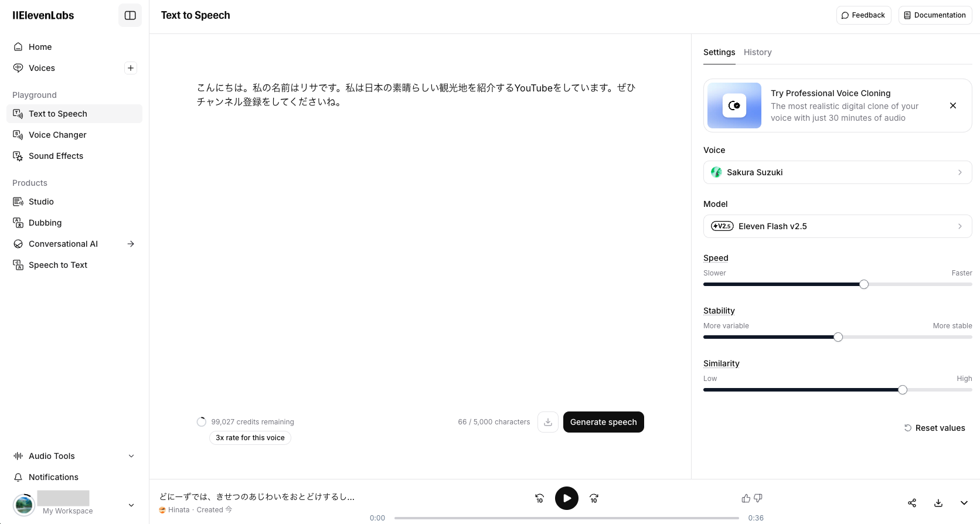
Task: Open Studio product
Action: click(x=74, y=202)
